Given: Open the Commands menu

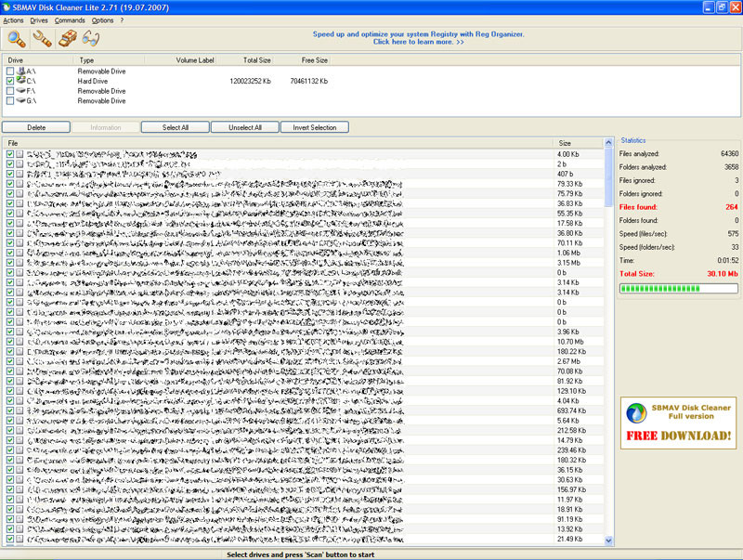Looking at the screenshot, I should click(70, 20).
